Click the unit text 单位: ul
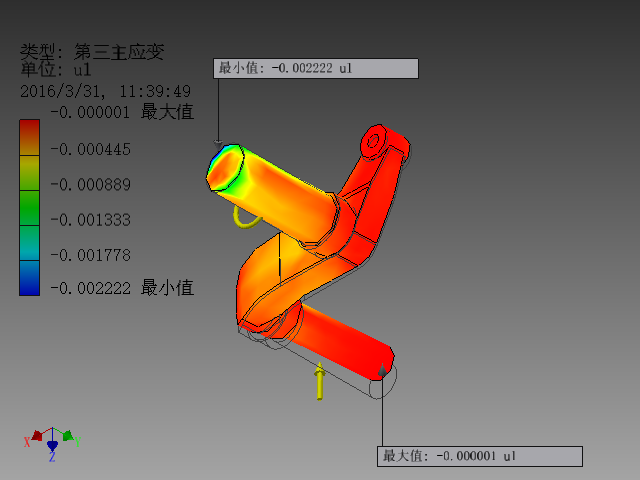 (x=56, y=69)
